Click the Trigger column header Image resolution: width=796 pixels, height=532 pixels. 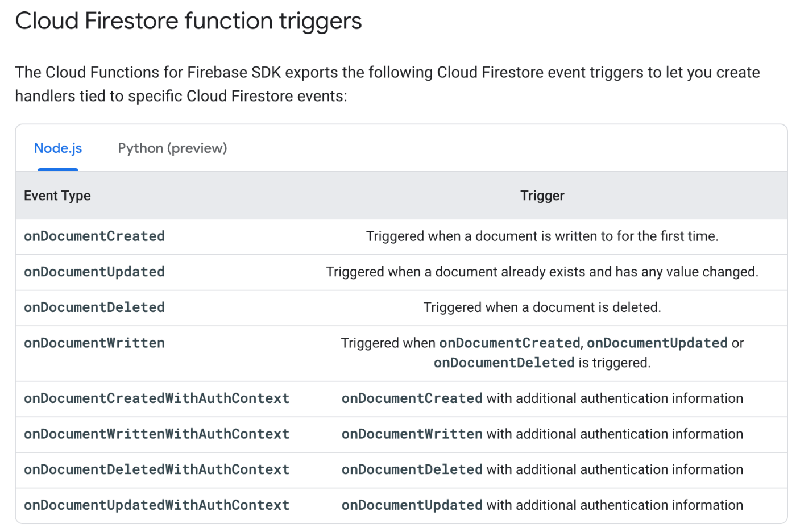pos(542,196)
